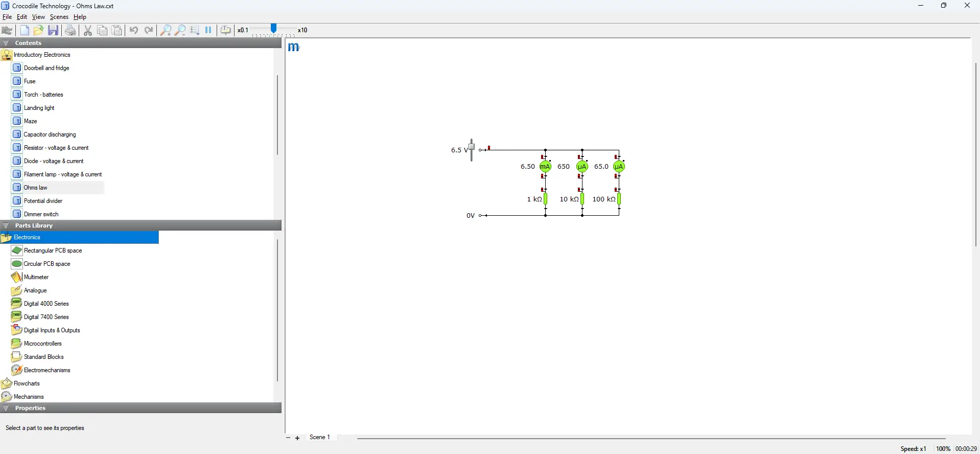Copy the selection from the toolbar
The width and height of the screenshot is (980, 454).
coord(102,30)
